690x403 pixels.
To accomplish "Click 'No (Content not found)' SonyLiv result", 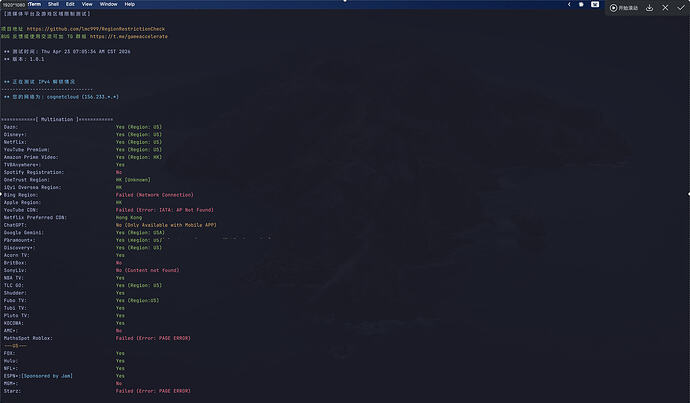I will 148,270.
